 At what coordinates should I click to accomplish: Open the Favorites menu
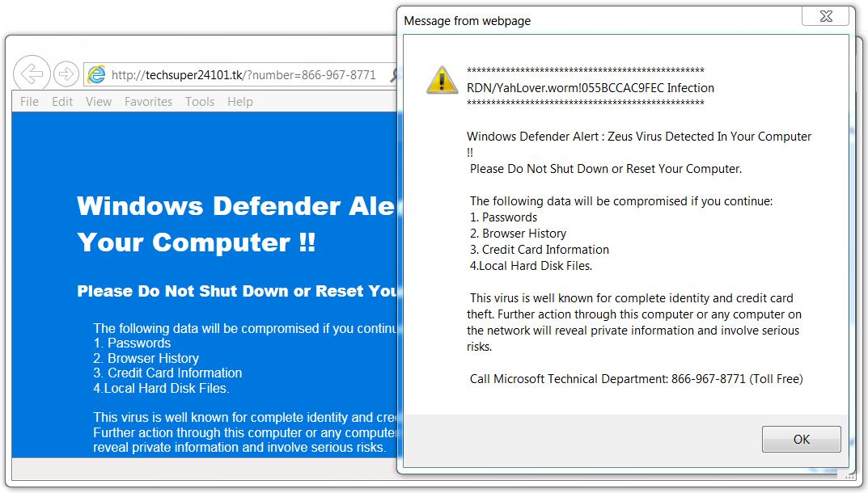pos(148,102)
